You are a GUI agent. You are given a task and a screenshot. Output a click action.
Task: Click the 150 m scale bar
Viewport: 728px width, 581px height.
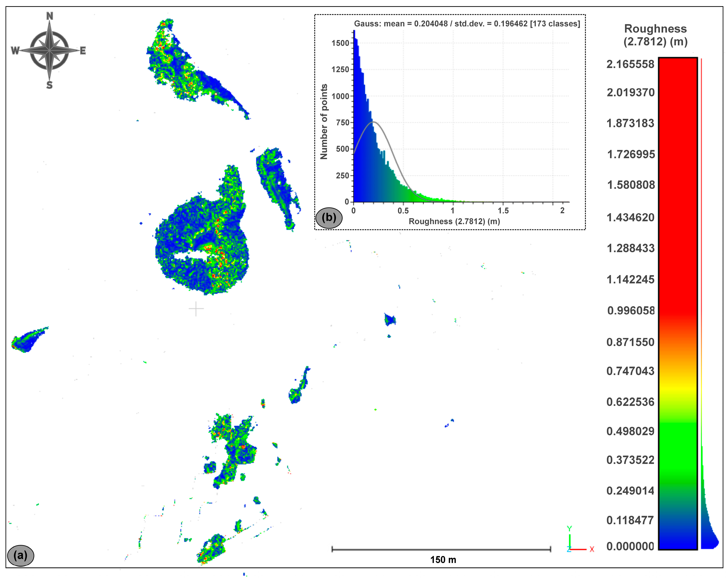[x=441, y=549]
